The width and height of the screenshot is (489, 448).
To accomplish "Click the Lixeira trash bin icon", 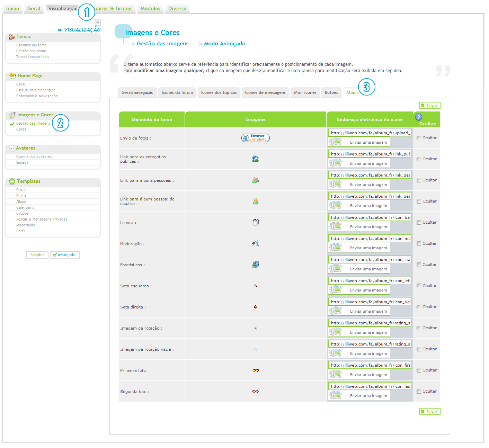I will [256, 222].
